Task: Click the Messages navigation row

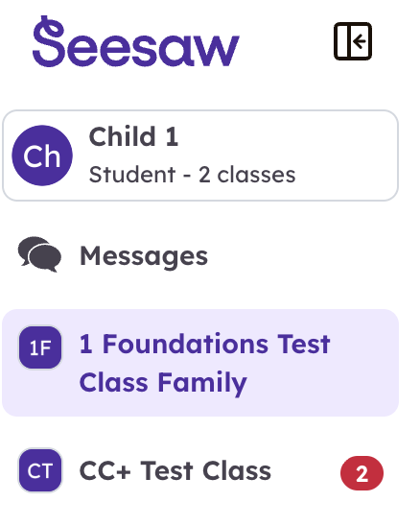Action: pyautogui.click(x=200, y=255)
